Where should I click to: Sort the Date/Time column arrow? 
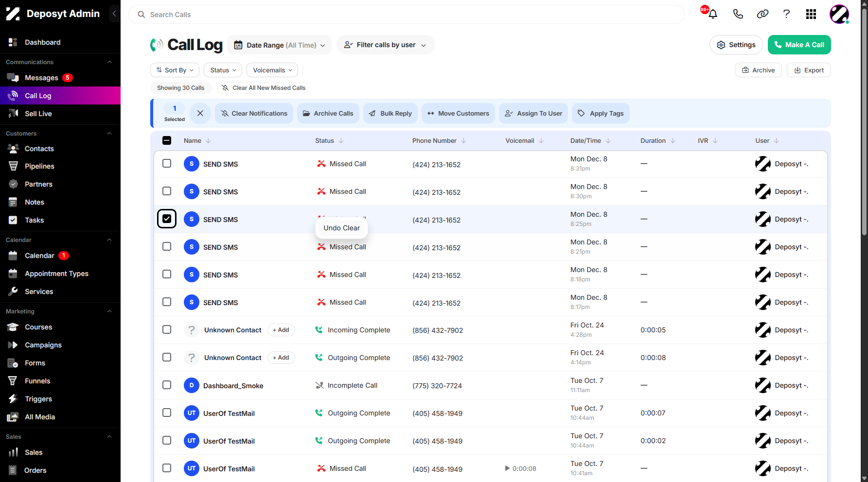(x=608, y=140)
